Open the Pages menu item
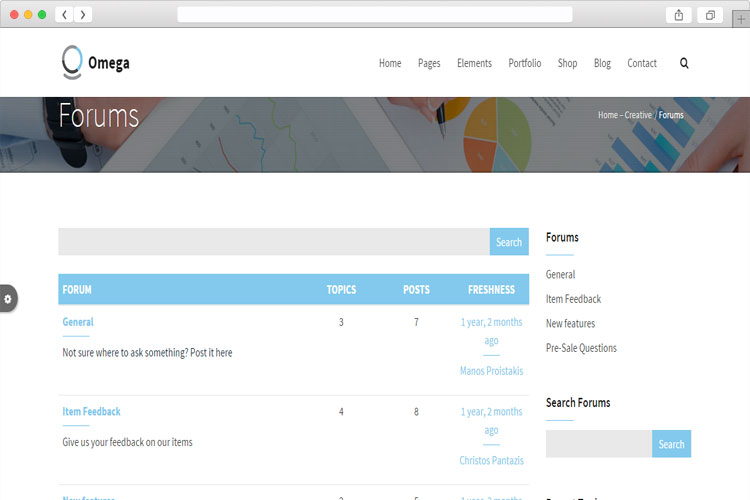This screenshot has height=500, width=750. [429, 63]
